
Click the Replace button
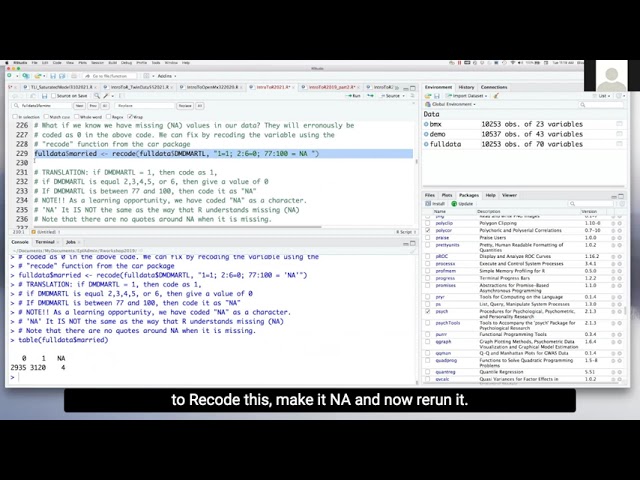pyautogui.click(x=185, y=106)
